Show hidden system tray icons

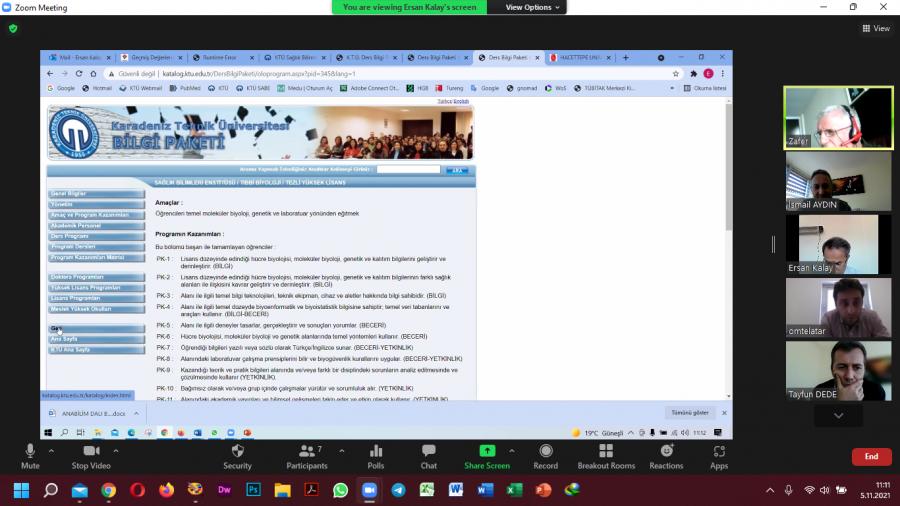pyautogui.click(x=770, y=490)
